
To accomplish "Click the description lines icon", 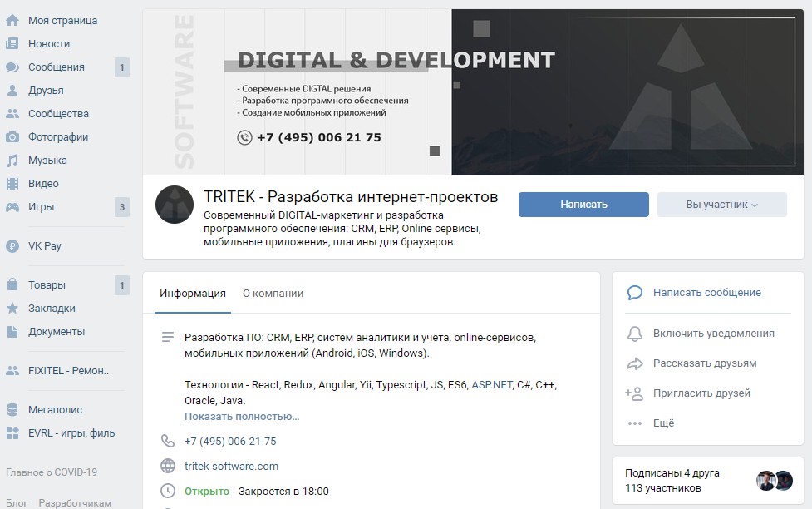I will (168, 338).
